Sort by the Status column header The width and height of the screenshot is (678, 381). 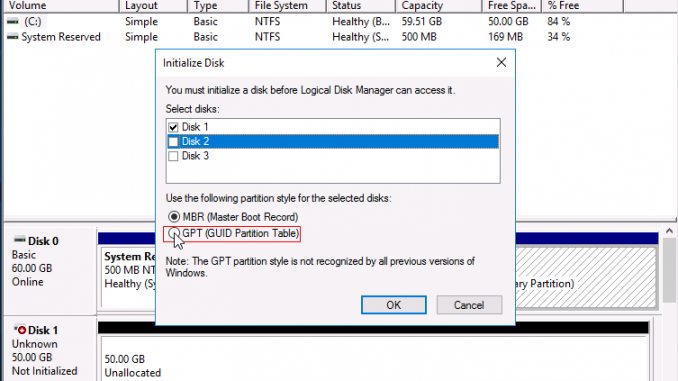pos(361,6)
